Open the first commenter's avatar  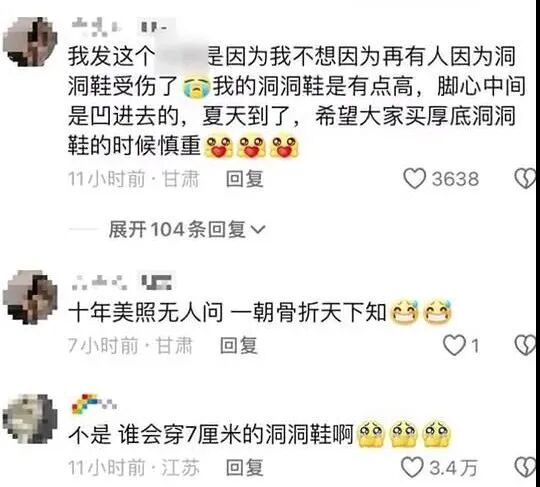tap(30, 41)
